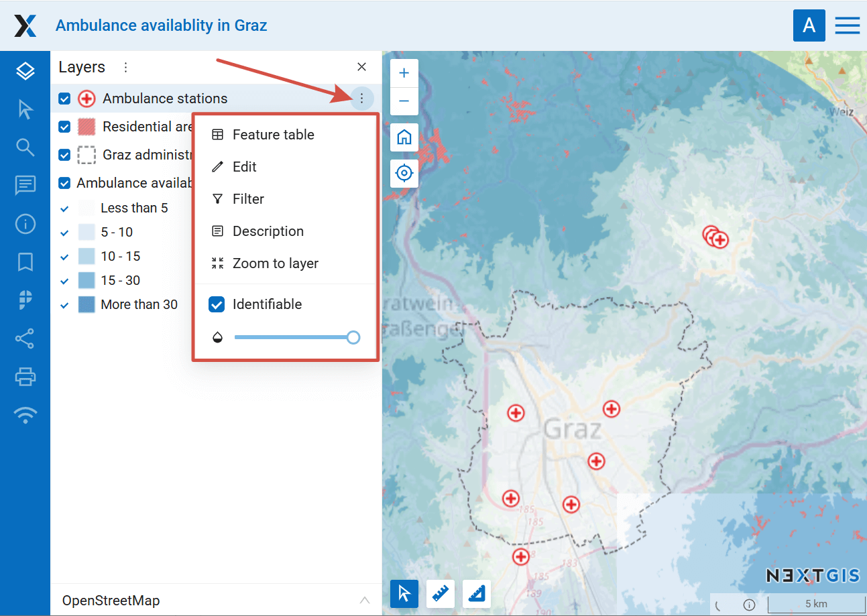Expand the OpenStreetMap basemap selector
The height and width of the screenshot is (616, 867).
pyautogui.click(x=364, y=600)
